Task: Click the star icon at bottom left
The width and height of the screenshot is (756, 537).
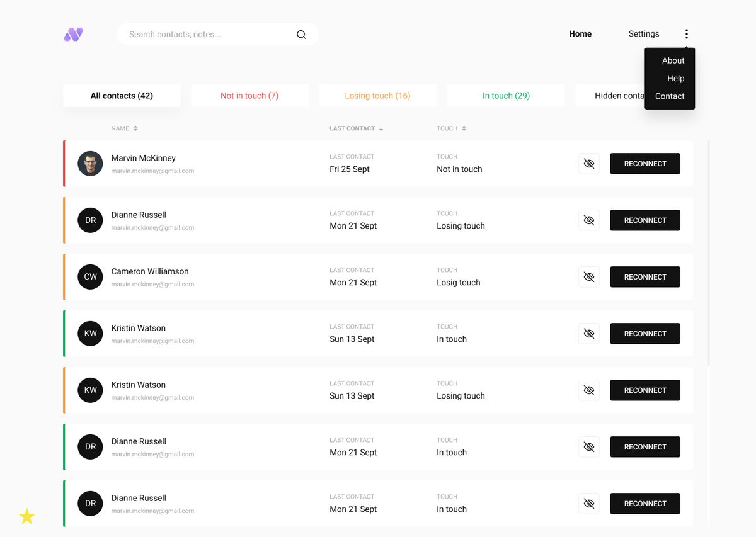Action: [27, 516]
